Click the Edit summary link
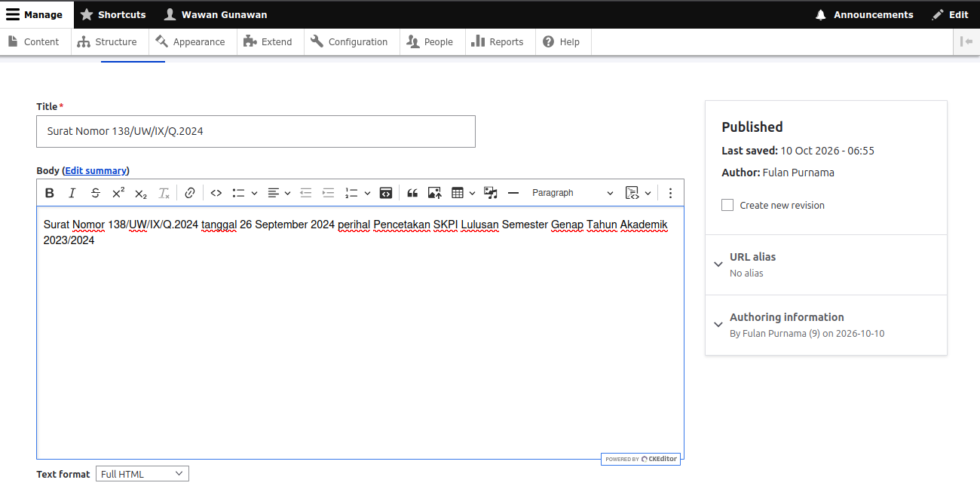Image resolution: width=980 pixels, height=492 pixels. pos(96,170)
